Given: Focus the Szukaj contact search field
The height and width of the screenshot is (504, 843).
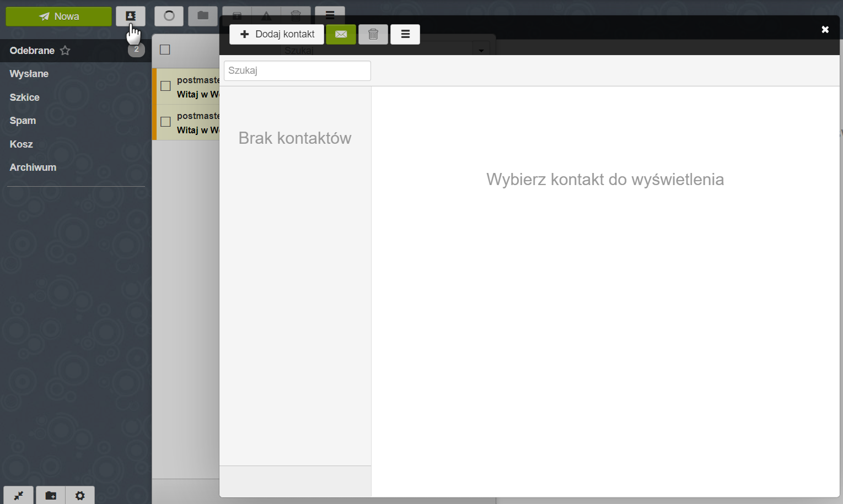Looking at the screenshot, I should click(x=297, y=71).
